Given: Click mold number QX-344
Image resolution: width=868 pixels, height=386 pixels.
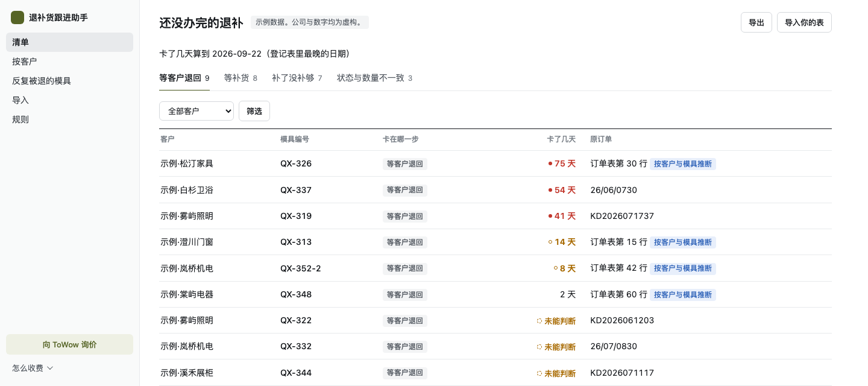Looking at the screenshot, I should [x=296, y=373].
